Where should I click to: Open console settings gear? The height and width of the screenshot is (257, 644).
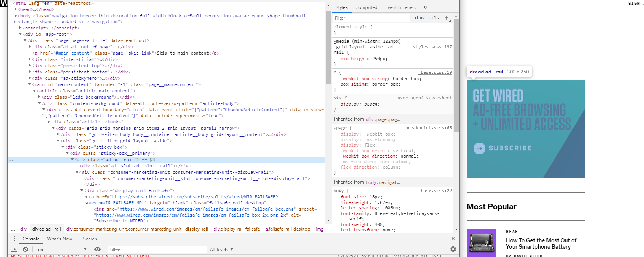pos(453,249)
